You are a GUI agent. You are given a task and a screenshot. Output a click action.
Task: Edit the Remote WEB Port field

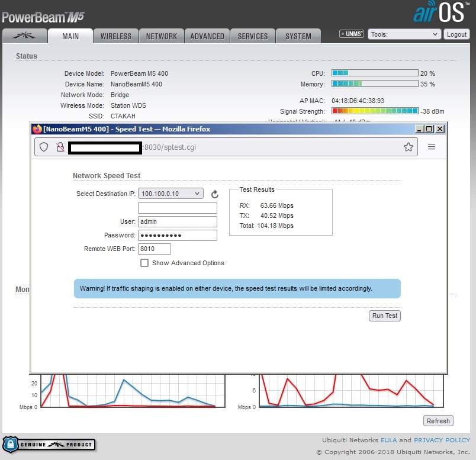[154, 249]
